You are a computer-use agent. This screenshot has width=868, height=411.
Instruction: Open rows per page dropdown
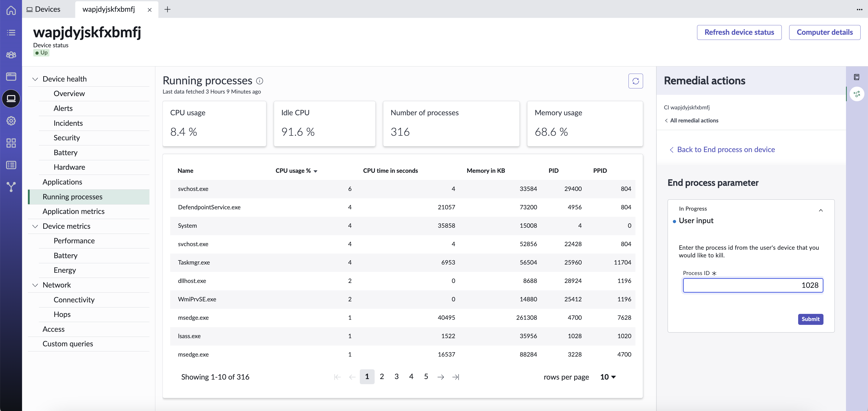click(x=608, y=377)
